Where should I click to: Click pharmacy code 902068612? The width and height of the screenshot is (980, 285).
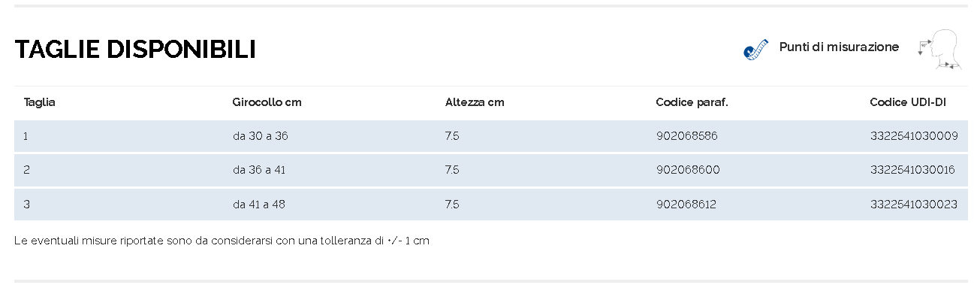pyautogui.click(x=687, y=204)
